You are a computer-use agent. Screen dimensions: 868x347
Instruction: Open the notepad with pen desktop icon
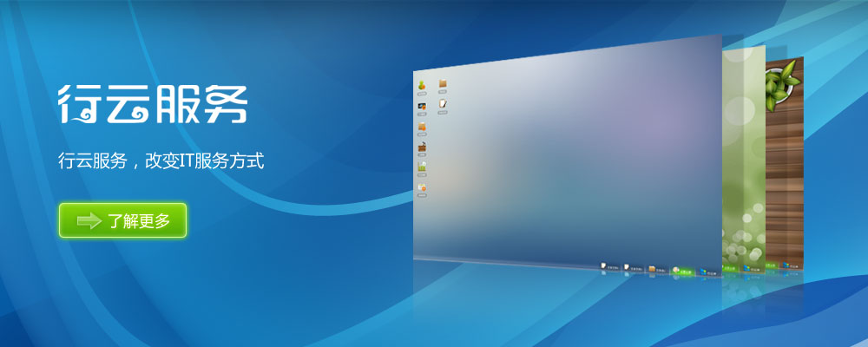click(443, 103)
